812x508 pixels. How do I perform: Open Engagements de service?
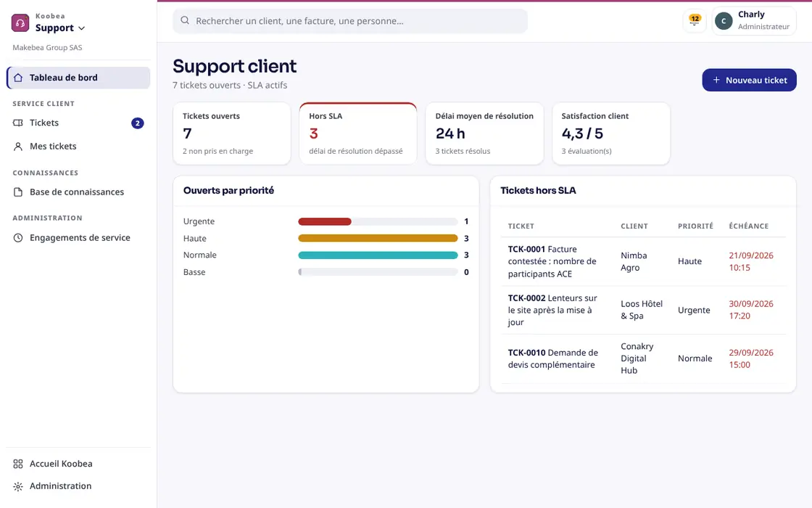tap(78, 238)
